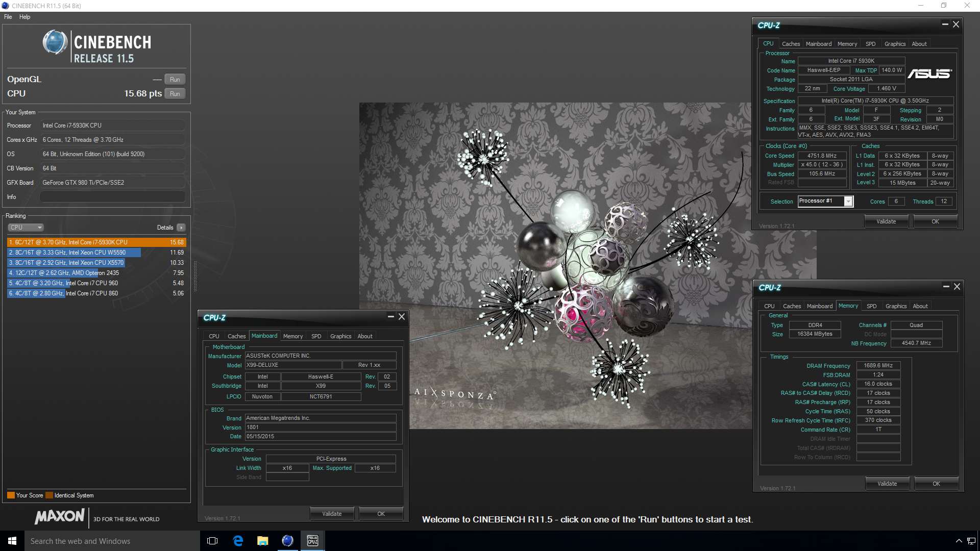980x551 pixels.
Task: Open the CPU ranking type dropdown
Action: click(x=26, y=228)
